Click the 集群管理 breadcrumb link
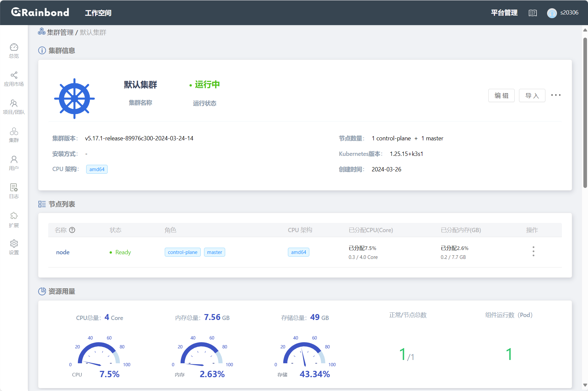This screenshot has height=391, width=588. click(x=60, y=32)
